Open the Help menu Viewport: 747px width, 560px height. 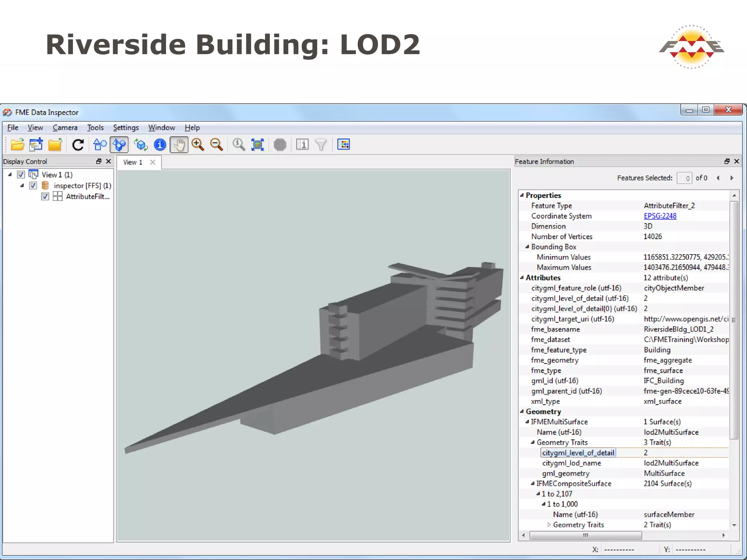(192, 128)
